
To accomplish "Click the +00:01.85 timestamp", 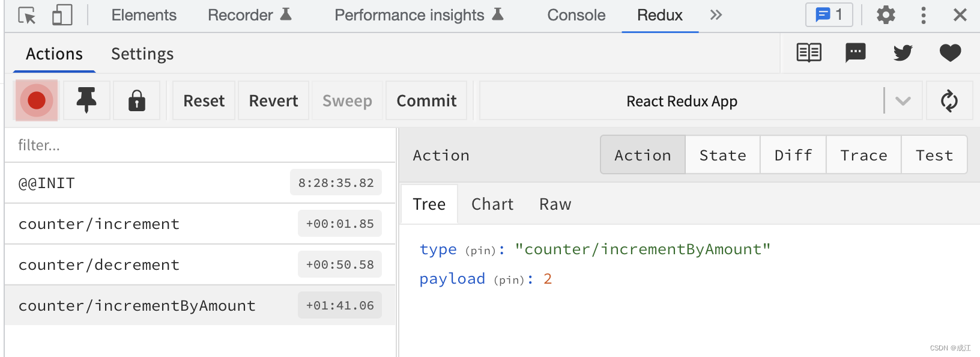I will click(340, 224).
